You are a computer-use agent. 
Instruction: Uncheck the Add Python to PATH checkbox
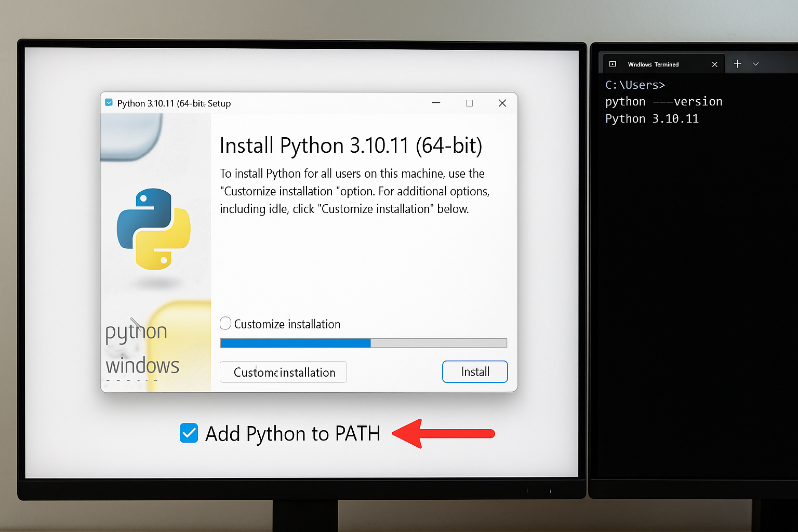189,433
